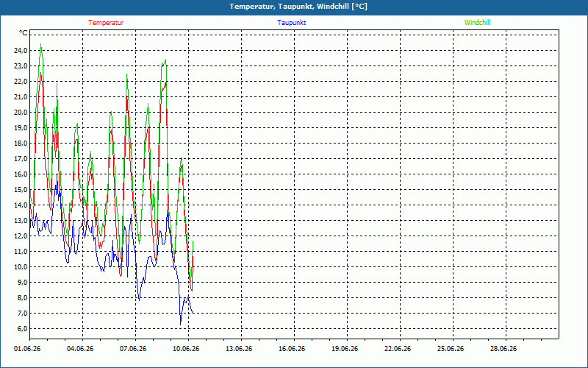Viewport: 588px width, 368px height.
Task: Click the 13.06.26 date label
Action: click(239, 349)
